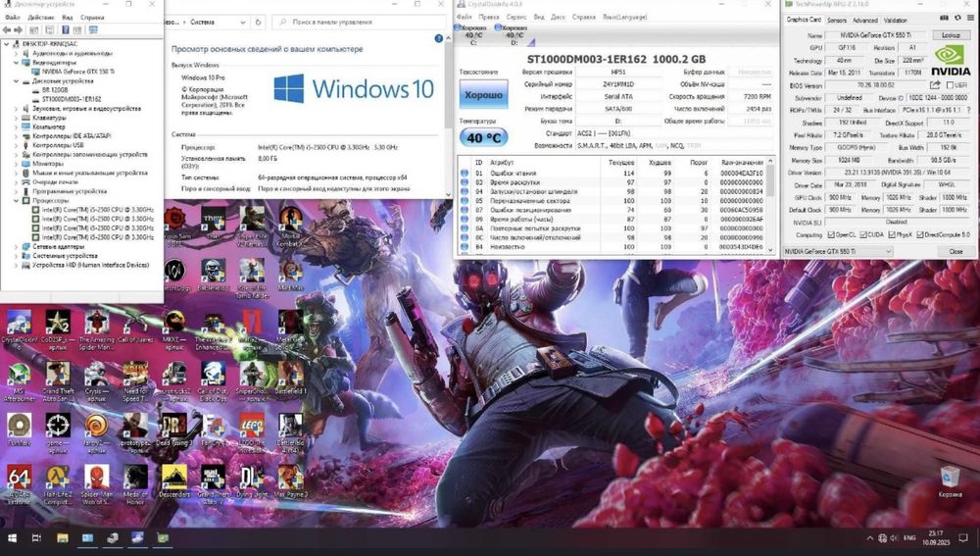Click the scan hardware monitor icon in Device Manager
The height and width of the screenshot is (556, 980).
click(93, 29)
